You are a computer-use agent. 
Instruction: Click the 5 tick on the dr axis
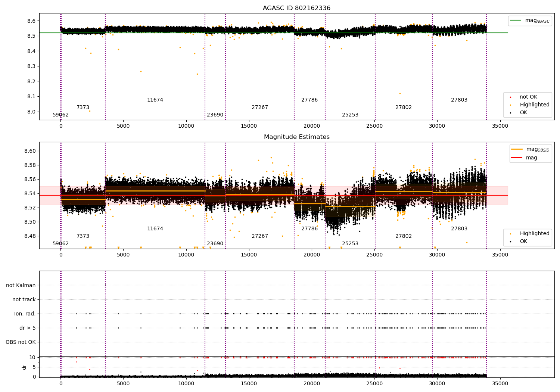click(34, 367)
